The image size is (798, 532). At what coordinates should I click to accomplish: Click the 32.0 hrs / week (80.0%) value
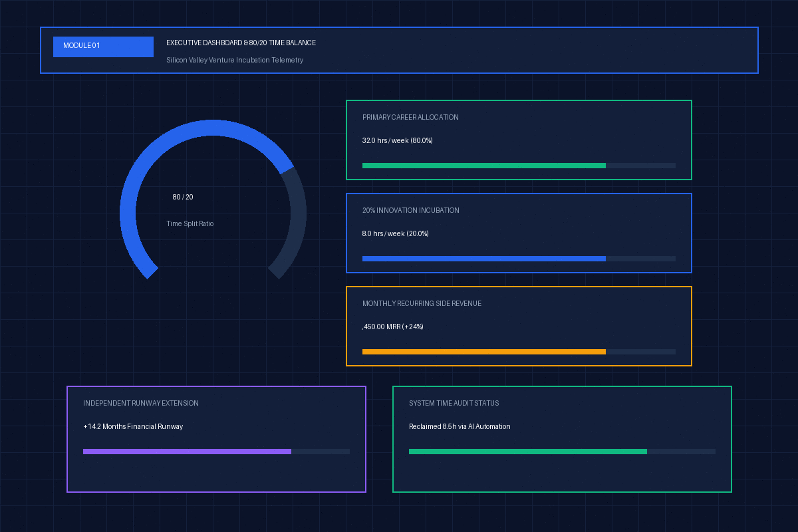pyautogui.click(x=398, y=140)
